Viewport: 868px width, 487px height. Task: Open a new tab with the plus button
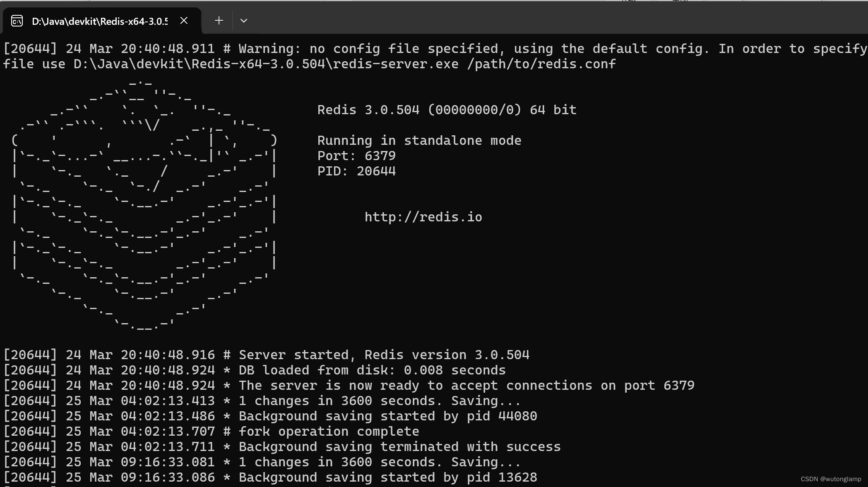[x=219, y=21]
